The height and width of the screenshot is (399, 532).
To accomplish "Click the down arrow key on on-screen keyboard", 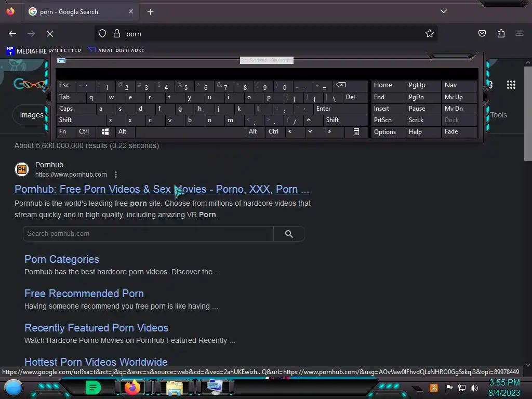I will [310, 131].
